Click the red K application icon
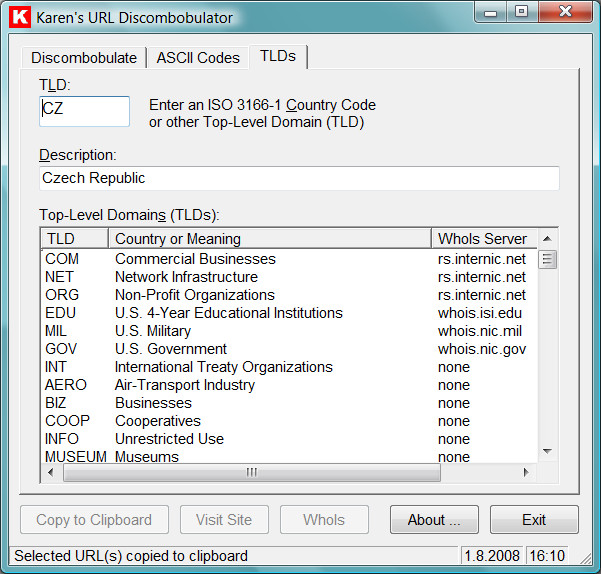601x574 pixels. 20,17
